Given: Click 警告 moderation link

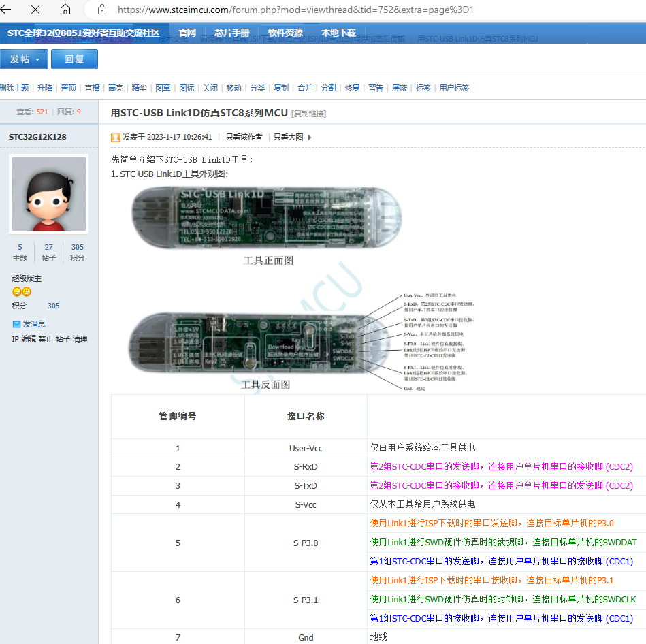Looking at the screenshot, I should tap(376, 88).
